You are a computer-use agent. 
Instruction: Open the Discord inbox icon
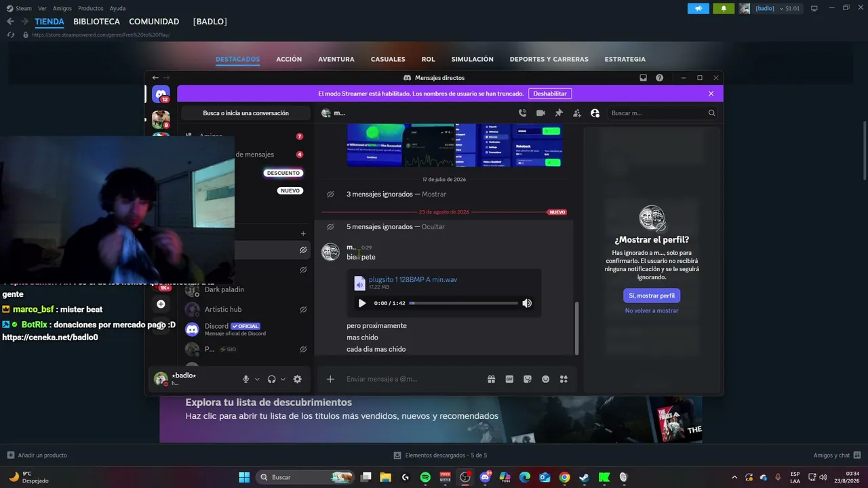(x=643, y=78)
